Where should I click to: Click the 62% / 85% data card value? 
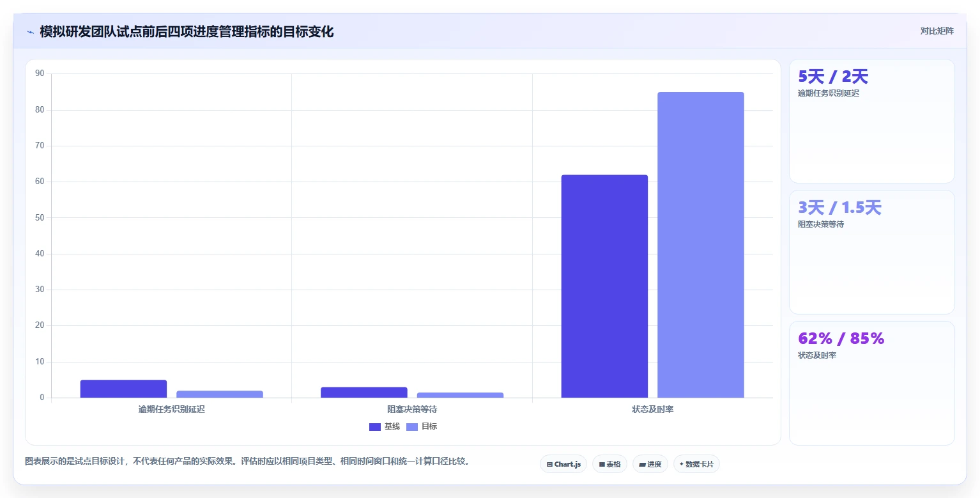tap(841, 339)
